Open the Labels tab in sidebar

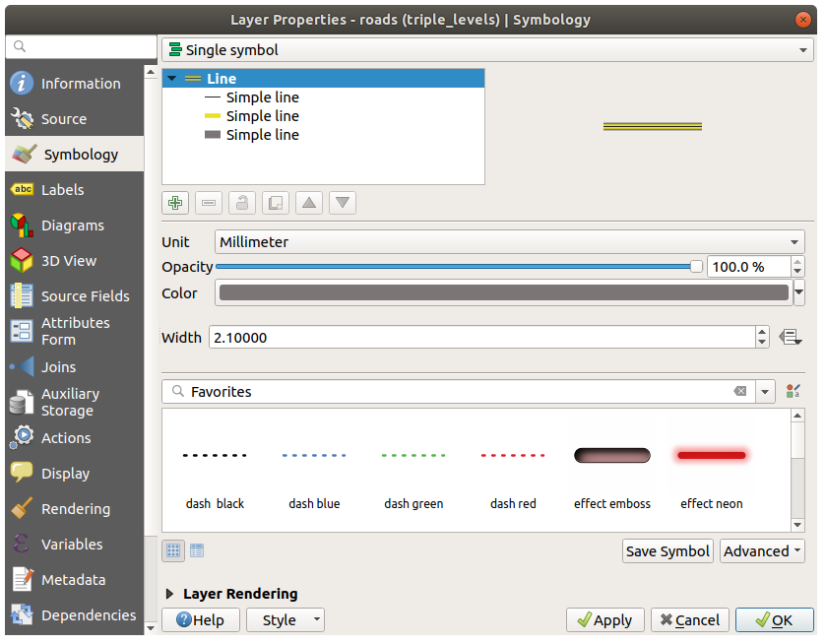[63, 190]
